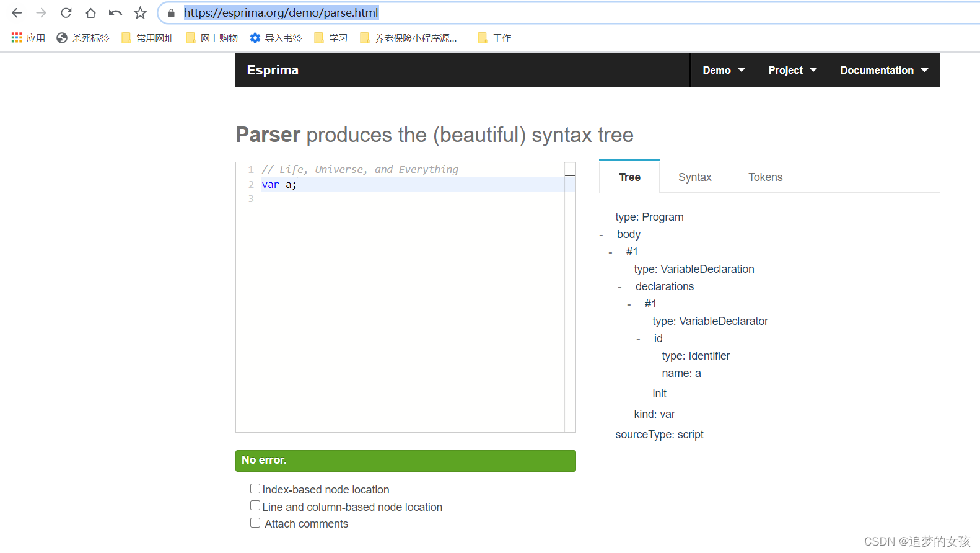Collapse the #1 node under declarations
The image size is (980, 553).
(629, 304)
